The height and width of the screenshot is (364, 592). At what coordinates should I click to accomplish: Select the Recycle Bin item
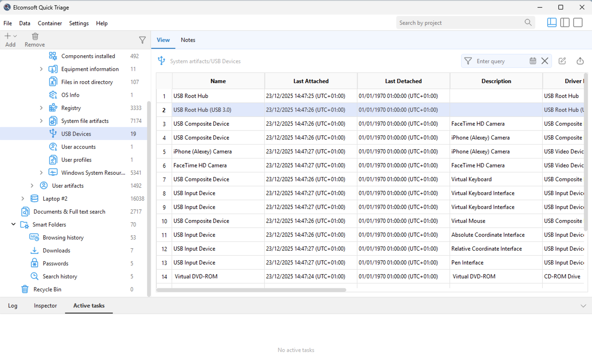coord(47,289)
